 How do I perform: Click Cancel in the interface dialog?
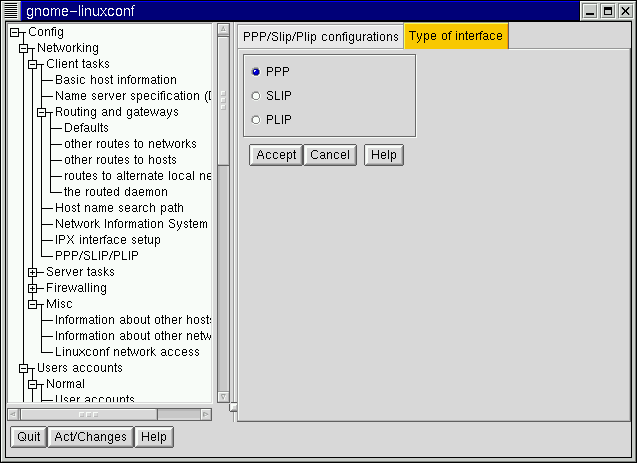tap(330, 155)
